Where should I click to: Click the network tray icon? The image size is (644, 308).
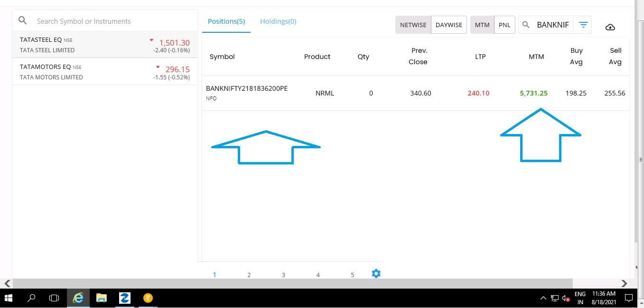point(555,298)
